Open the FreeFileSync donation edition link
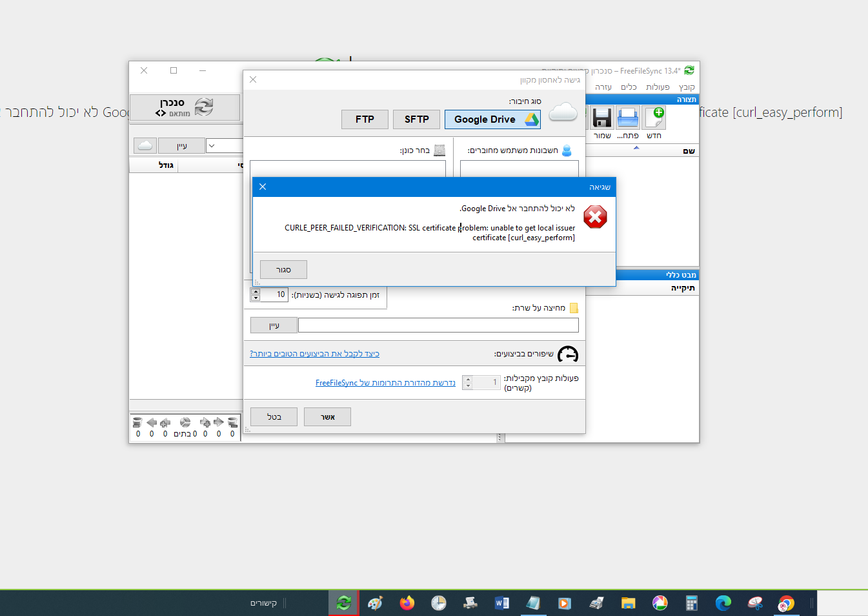Viewport: 868px width, 616px height. [x=385, y=383]
